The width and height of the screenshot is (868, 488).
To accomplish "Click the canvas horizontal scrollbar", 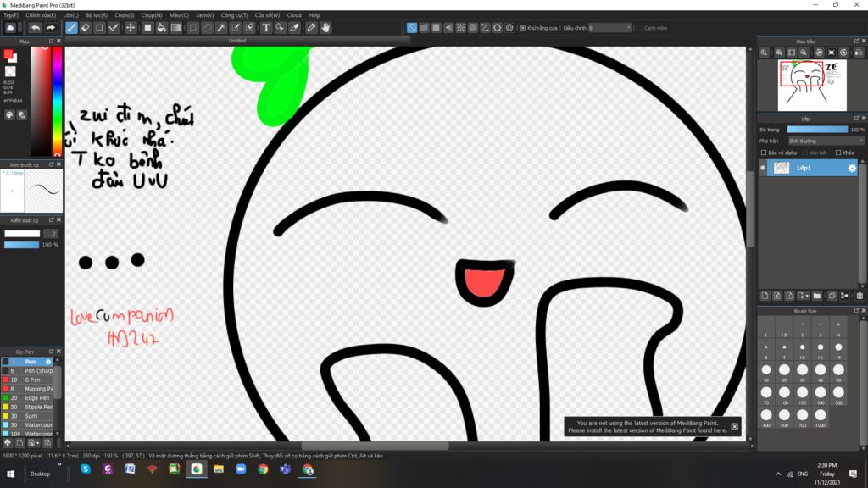I will (375, 446).
